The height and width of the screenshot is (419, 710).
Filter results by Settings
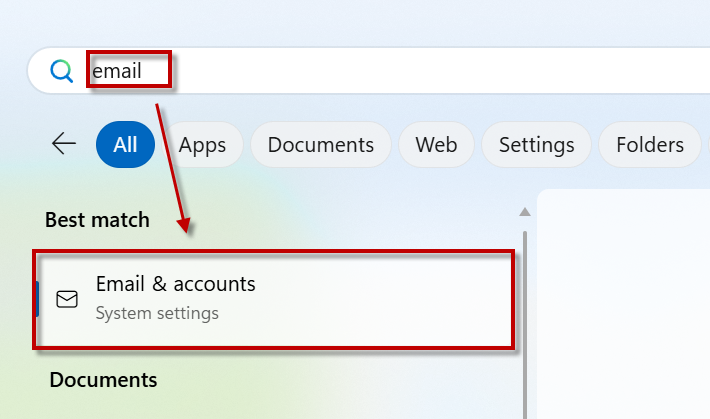(536, 145)
